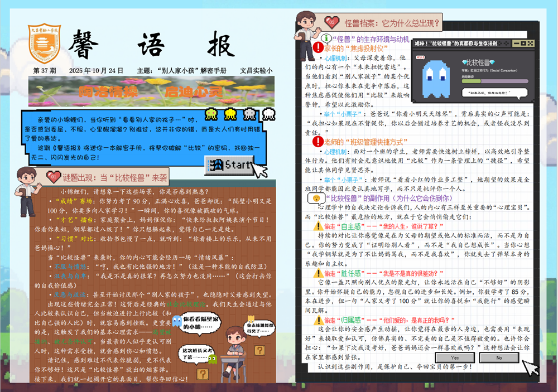Click the pixel Start button
Viewport: 558px width, 392px height.
coord(229,166)
